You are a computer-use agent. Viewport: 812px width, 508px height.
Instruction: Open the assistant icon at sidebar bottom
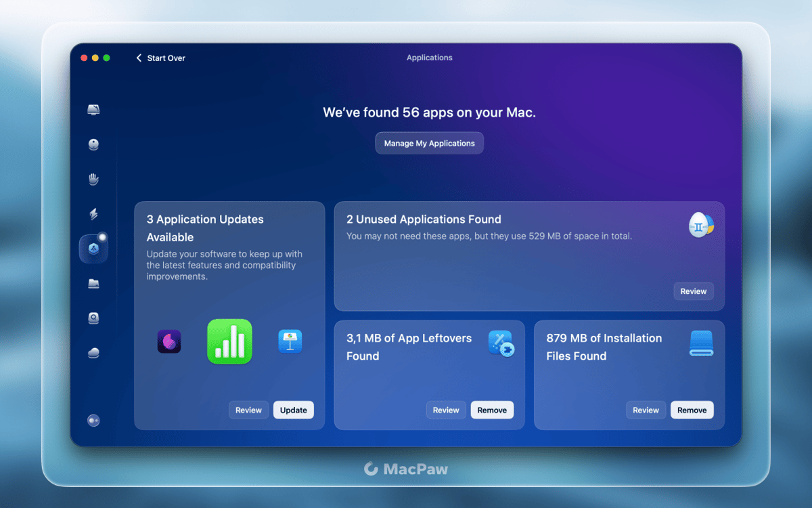pos(94,421)
